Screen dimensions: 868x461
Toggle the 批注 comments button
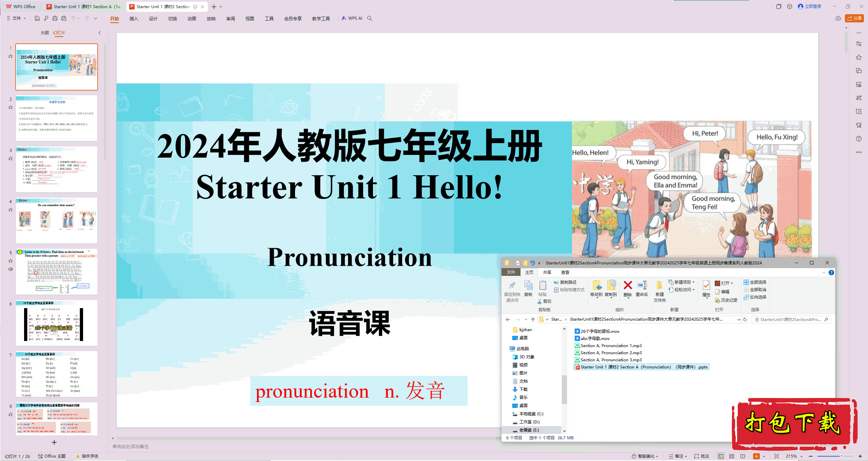pyautogui.click(x=702, y=456)
